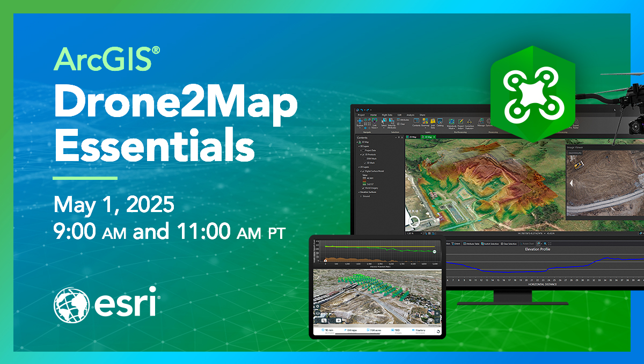The image size is (644, 364).
Task: Click Switch Selection on chart toolbar
Action: (490, 244)
